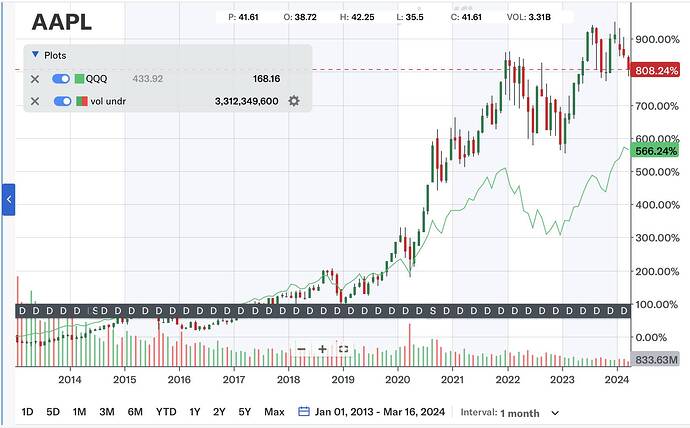The height and width of the screenshot is (428, 690).
Task: Open vol undr settings gear
Action: (x=294, y=101)
